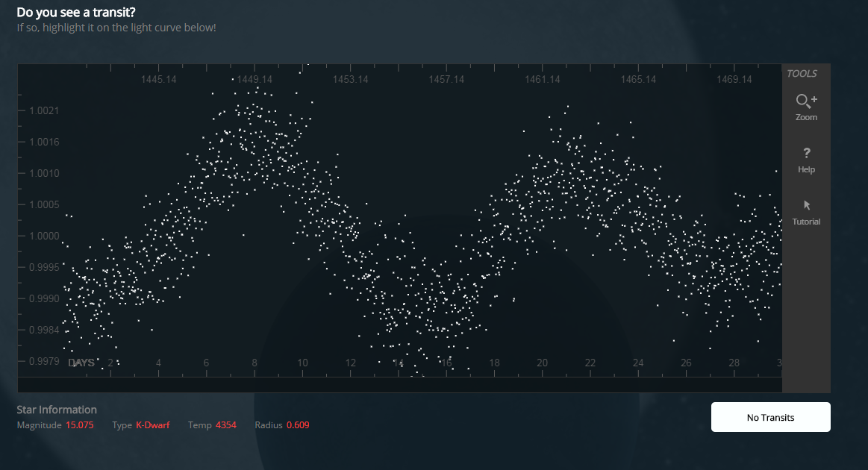This screenshot has height=470, width=868.
Task: Click the 1469.14 top axis label
Action: pos(734,79)
